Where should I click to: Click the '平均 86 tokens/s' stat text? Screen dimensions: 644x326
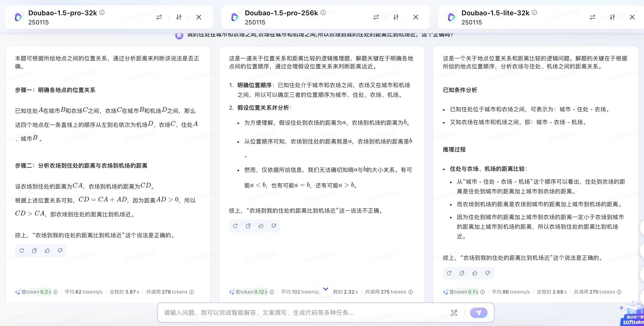511,292
